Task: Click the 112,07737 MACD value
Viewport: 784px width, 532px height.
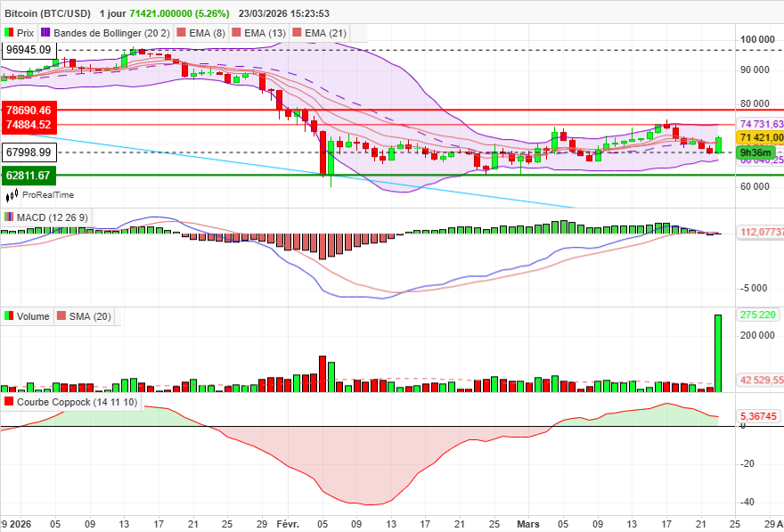Action: 761,232
